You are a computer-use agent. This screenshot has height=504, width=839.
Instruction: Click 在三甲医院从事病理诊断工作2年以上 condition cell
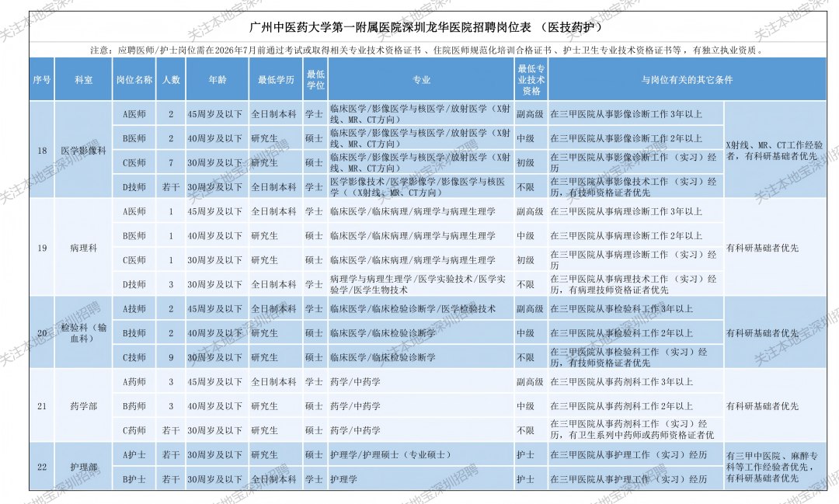coord(635,235)
